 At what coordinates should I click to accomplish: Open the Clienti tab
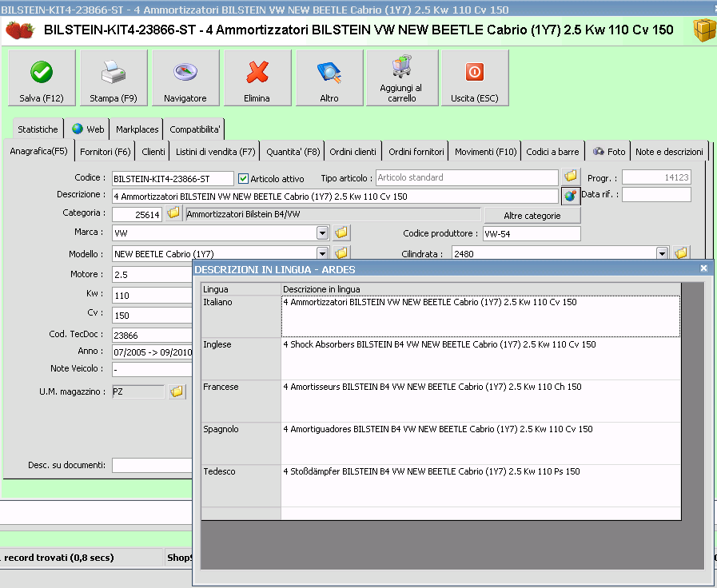(x=153, y=152)
